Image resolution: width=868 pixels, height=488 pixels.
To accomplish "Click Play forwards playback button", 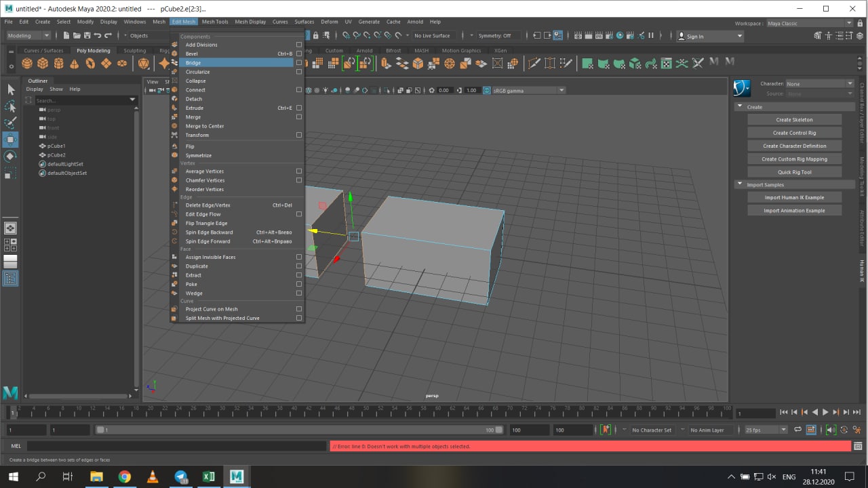I will pos(825,412).
